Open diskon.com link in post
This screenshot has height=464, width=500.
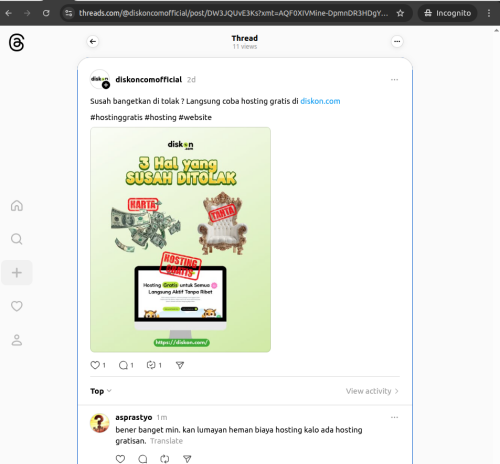(320, 101)
